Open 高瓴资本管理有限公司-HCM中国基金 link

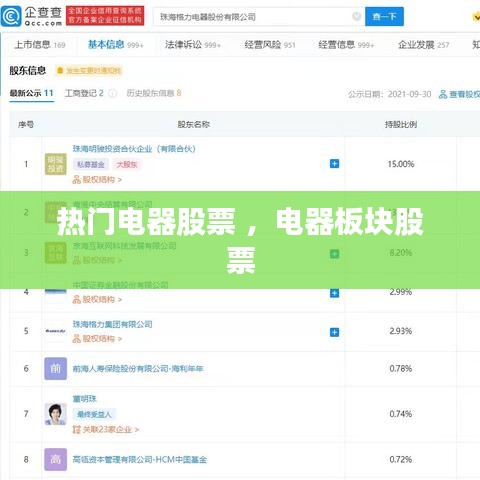click(140, 460)
